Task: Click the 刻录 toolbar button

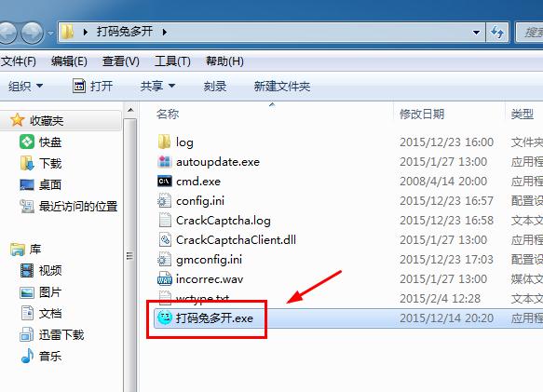Action: tap(215, 86)
